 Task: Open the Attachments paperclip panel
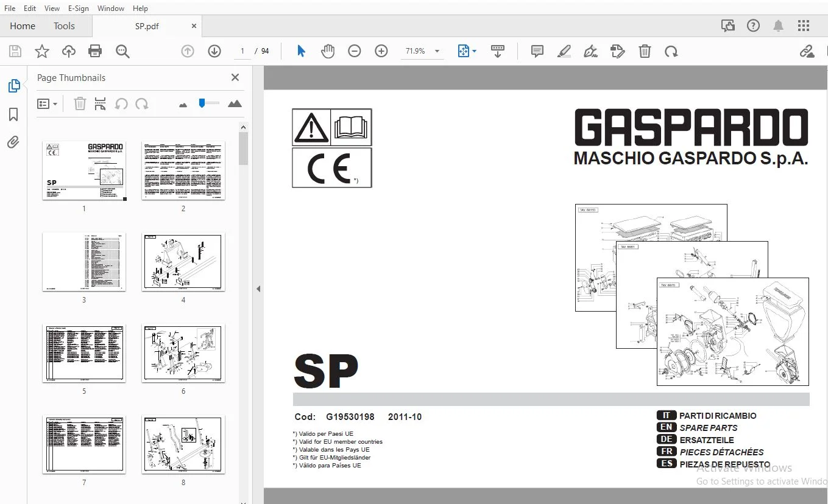click(13, 142)
